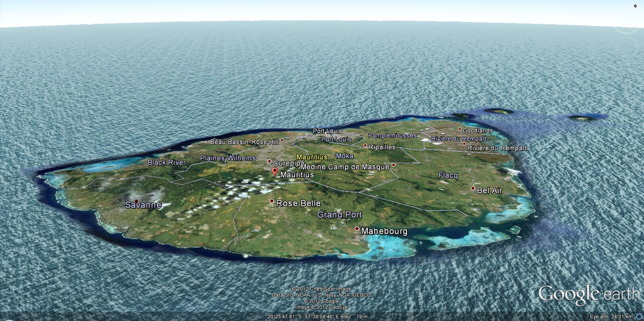Select the Plaines Wilhems district label
The image size is (644, 321).
tap(228, 158)
